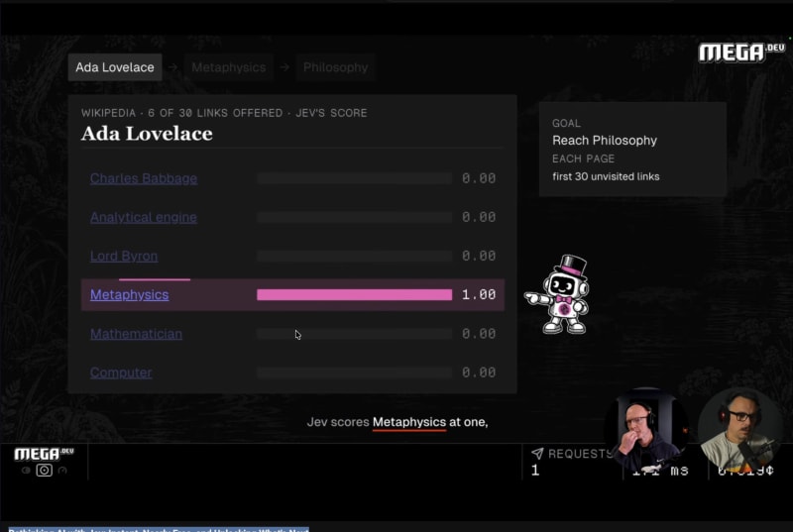Open the Lord Byron link
Screen dimensions: 793x532
pyautogui.click(x=124, y=257)
